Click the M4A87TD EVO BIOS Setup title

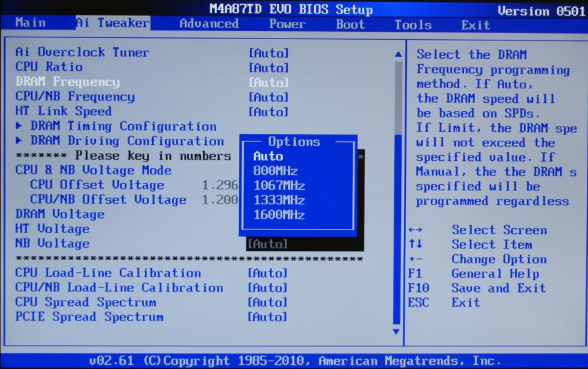(291, 9)
